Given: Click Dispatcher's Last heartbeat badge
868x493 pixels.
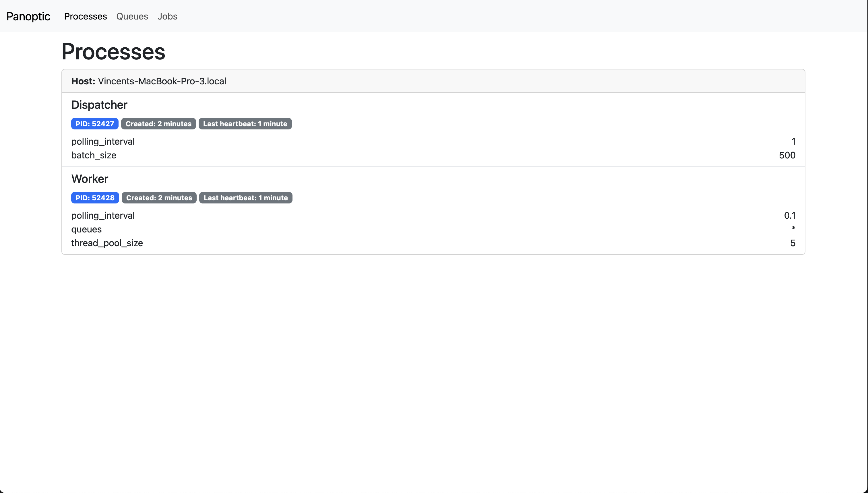Looking at the screenshot, I should pos(245,124).
